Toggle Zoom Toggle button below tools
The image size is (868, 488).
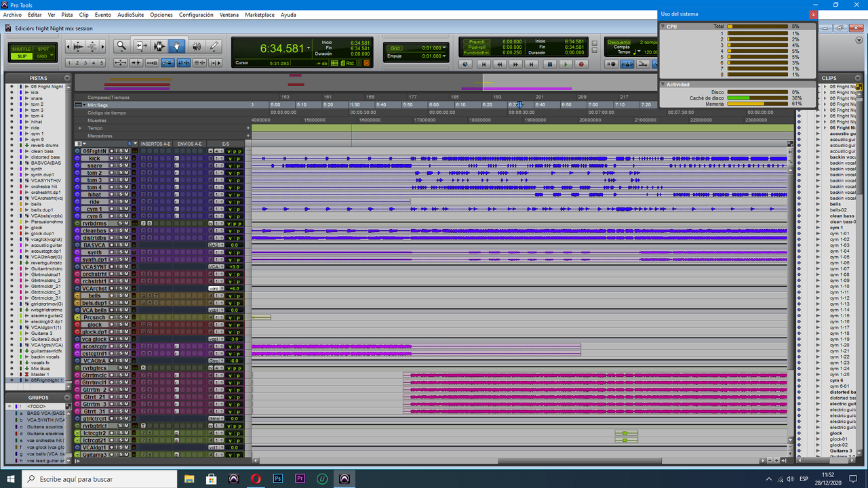pyautogui.click(x=120, y=62)
